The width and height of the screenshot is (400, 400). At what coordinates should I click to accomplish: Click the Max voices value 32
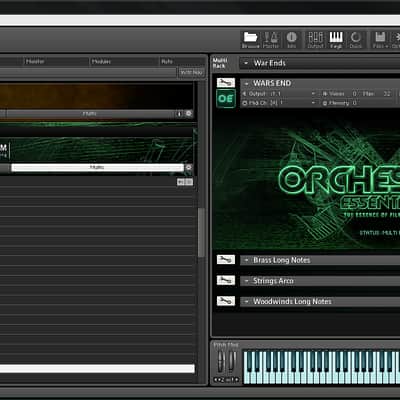[387, 94]
